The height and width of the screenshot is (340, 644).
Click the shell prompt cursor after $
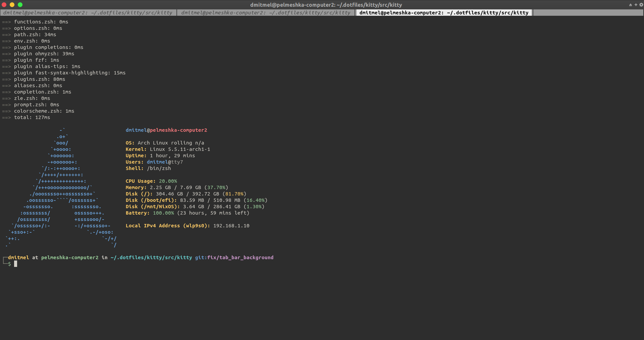tap(15, 264)
